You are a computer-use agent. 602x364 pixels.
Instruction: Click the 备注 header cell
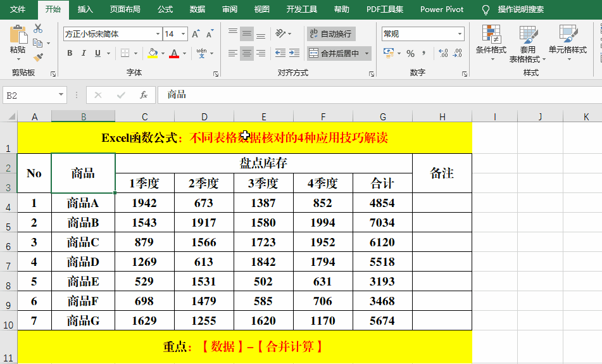(x=442, y=173)
